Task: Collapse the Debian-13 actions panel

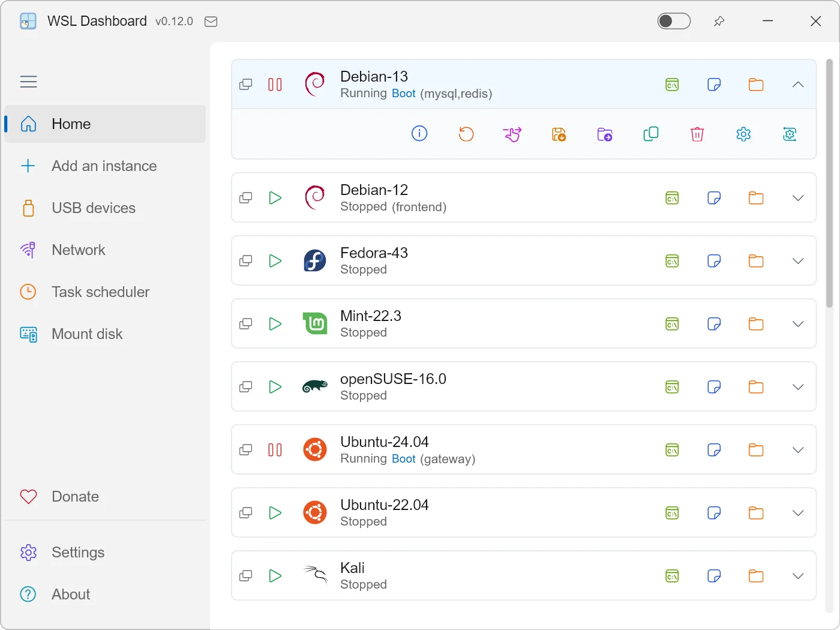Action: click(x=798, y=85)
